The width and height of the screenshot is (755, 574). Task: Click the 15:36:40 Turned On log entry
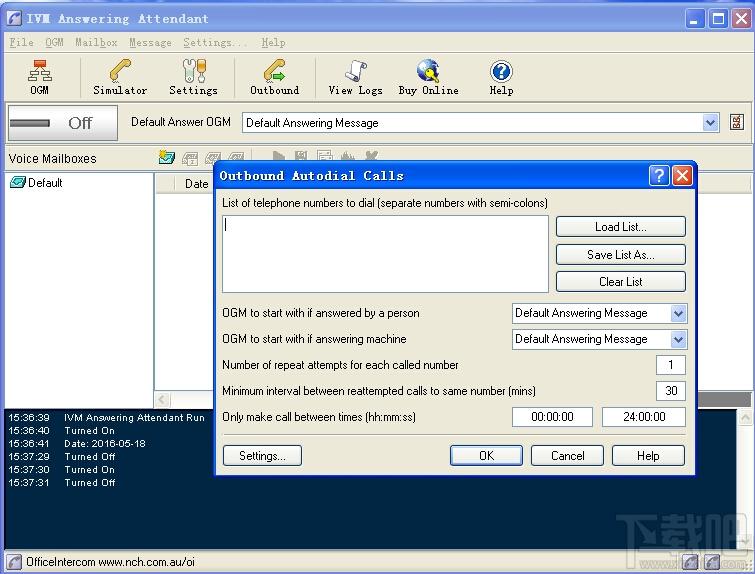tap(62, 430)
